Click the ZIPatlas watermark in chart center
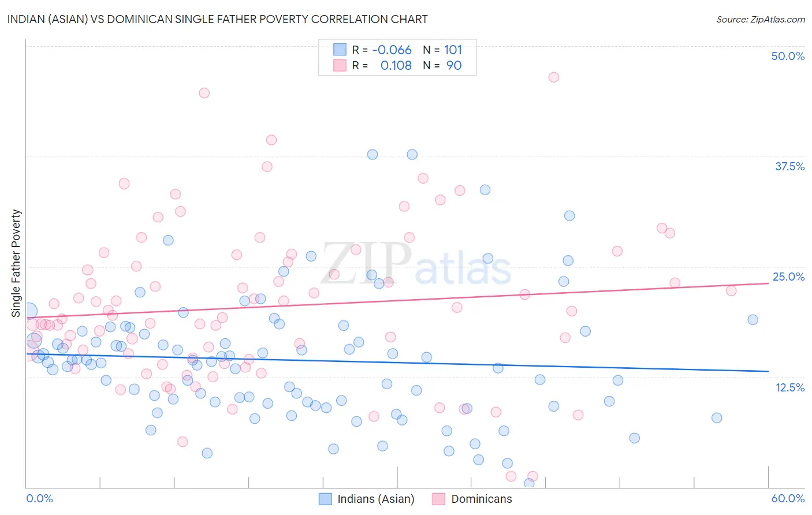 [416, 263]
